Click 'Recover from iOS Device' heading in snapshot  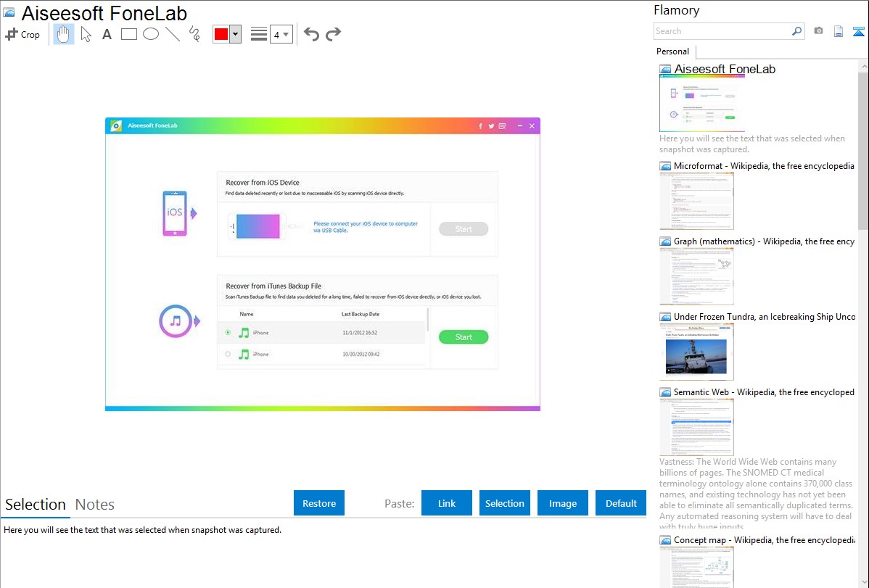pos(263,182)
